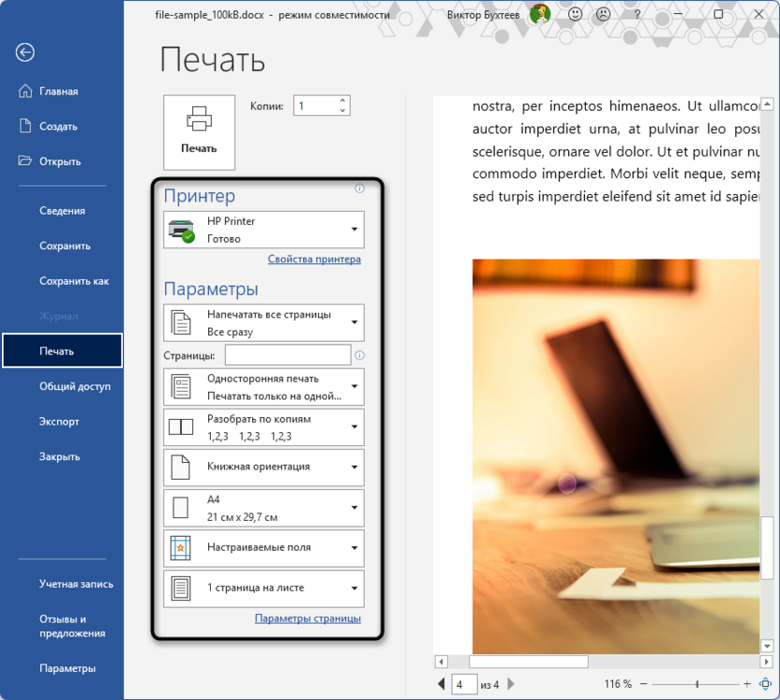
Task: Open the HP Printer selection dropdown
Action: tap(263, 230)
